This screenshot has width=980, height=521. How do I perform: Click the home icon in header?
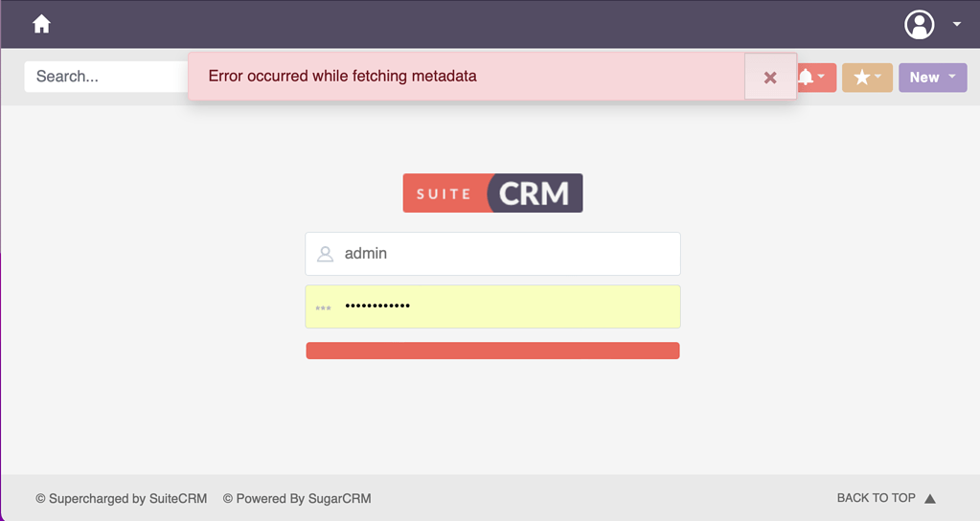pos(41,24)
